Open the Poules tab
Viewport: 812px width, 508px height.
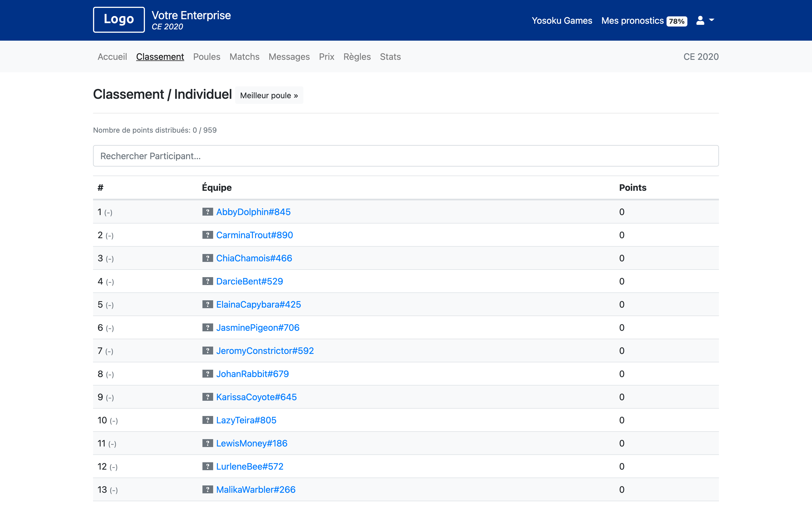[207, 56]
